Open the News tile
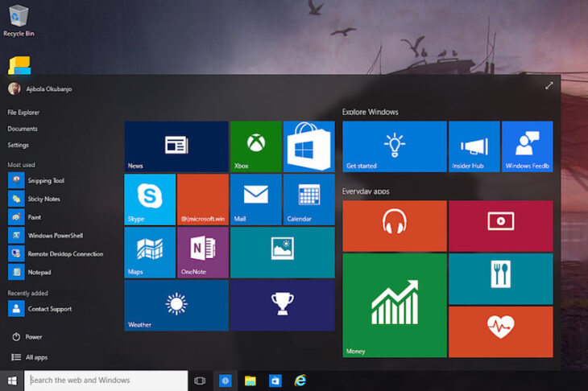This screenshot has width=588, height=391. (176, 146)
